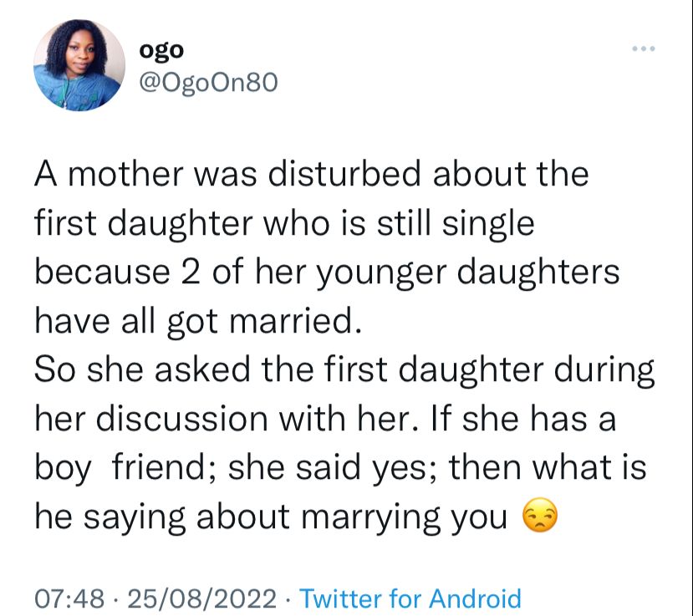This screenshot has height=616, width=693.
Task: Click the 07:48 timestamp
Action: (69, 598)
